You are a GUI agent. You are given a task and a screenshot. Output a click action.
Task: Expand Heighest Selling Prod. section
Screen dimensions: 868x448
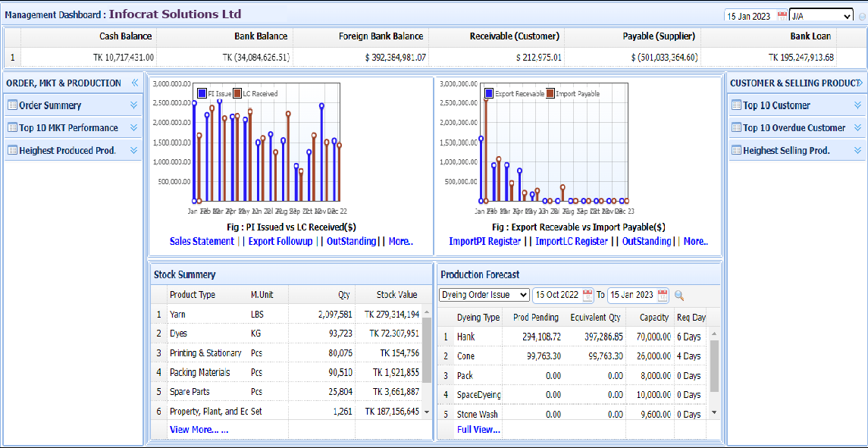[x=857, y=150]
